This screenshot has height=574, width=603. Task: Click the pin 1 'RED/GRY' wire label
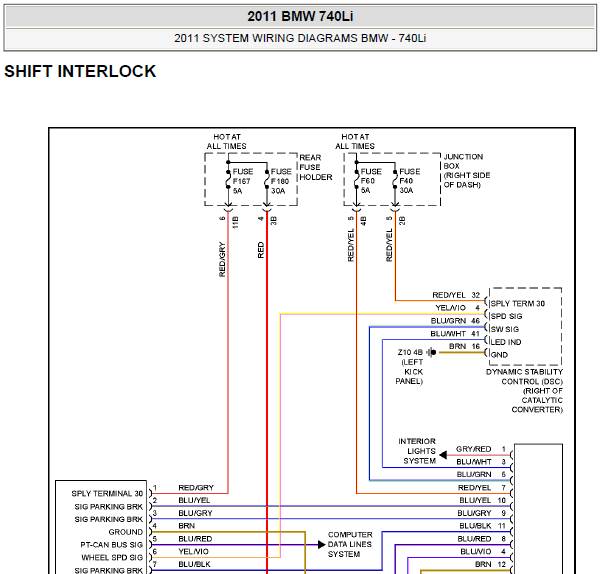click(196, 488)
